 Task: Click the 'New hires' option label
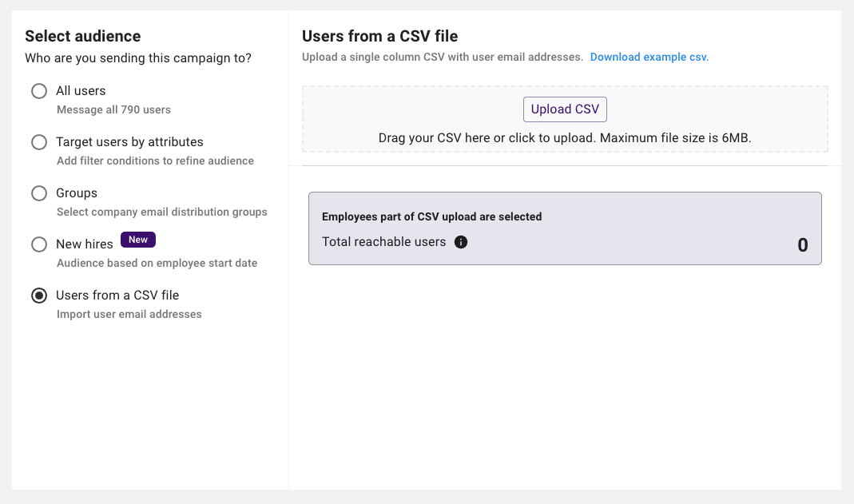tap(85, 244)
